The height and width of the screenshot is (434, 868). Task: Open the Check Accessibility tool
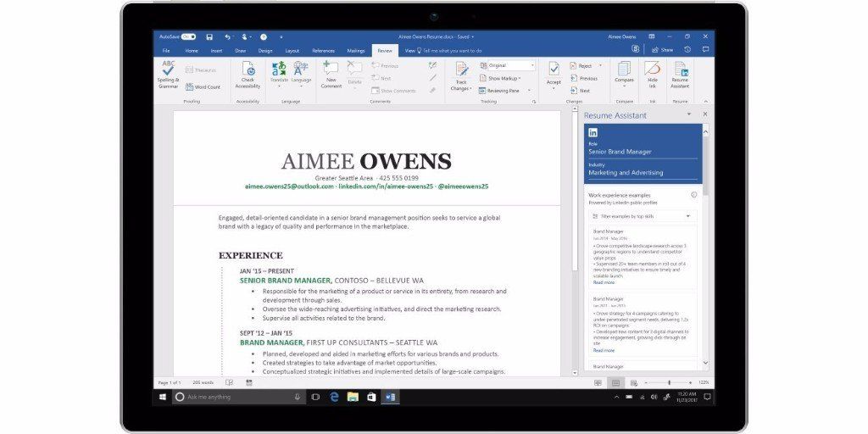(x=248, y=75)
